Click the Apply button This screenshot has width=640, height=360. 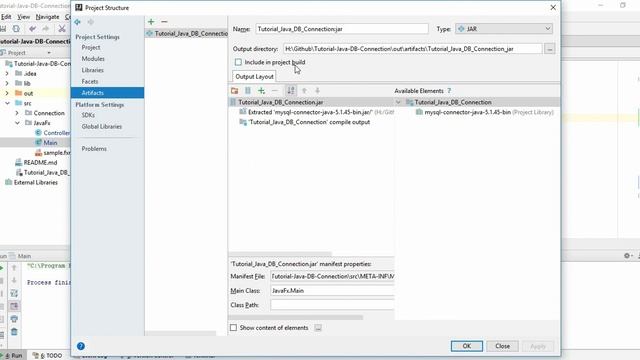pos(538,346)
